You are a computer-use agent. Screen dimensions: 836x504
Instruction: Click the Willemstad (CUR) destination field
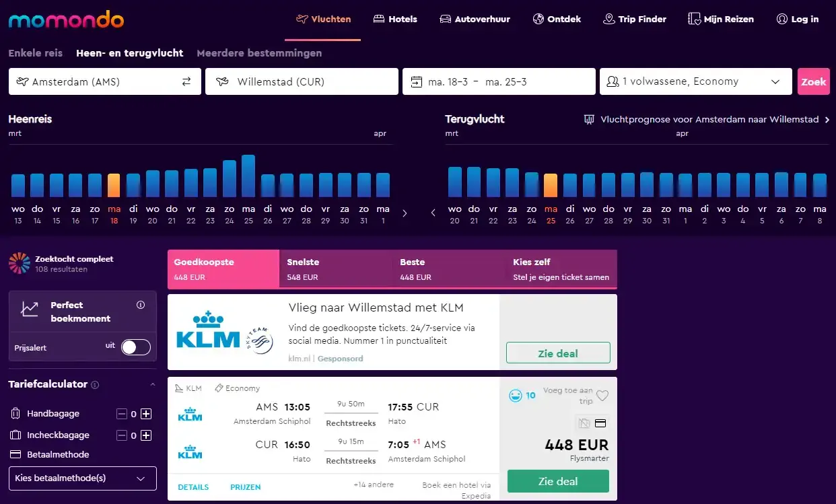click(x=302, y=81)
